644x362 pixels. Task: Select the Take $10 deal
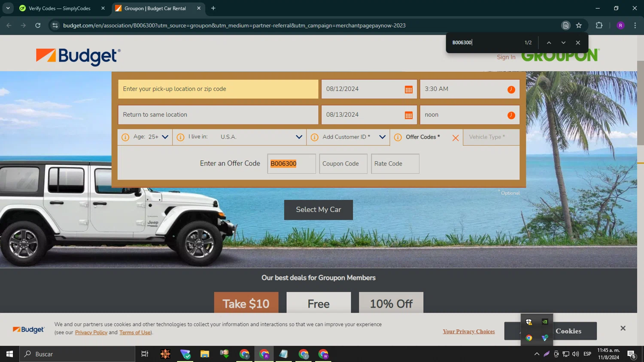pyautogui.click(x=246, y=303)
